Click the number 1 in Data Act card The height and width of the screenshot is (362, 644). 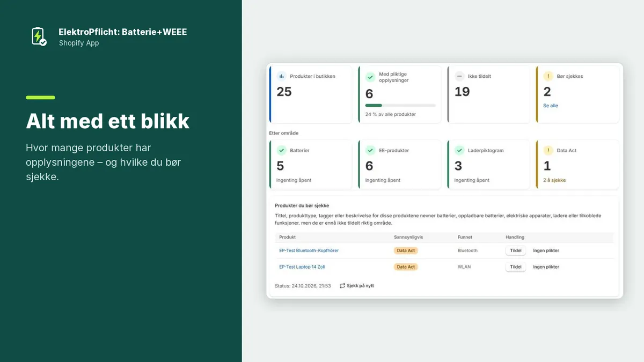[x=547, y=166]
